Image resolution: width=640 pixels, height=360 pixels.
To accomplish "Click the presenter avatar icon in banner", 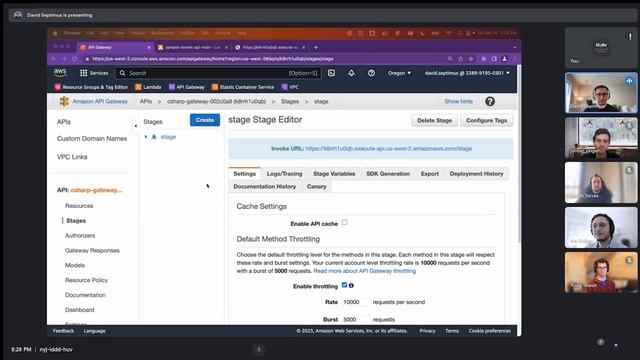I will point(18,15).
